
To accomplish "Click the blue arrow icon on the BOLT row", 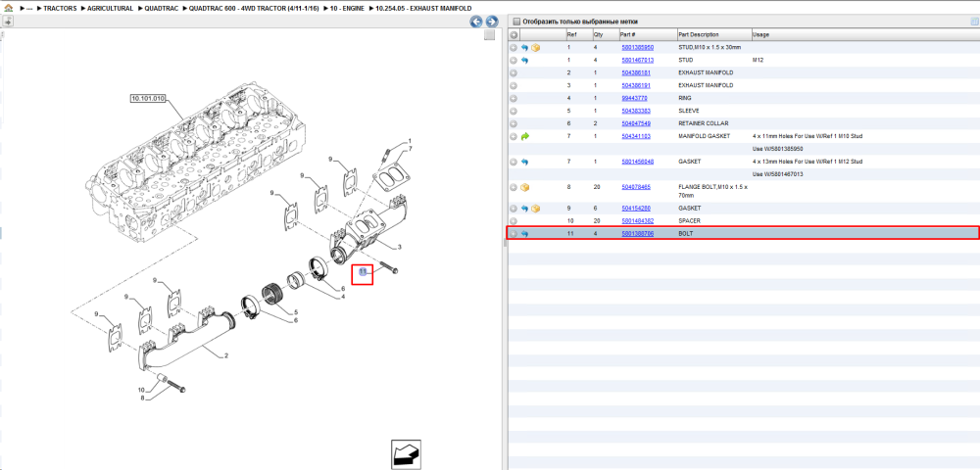I will 524,233.
